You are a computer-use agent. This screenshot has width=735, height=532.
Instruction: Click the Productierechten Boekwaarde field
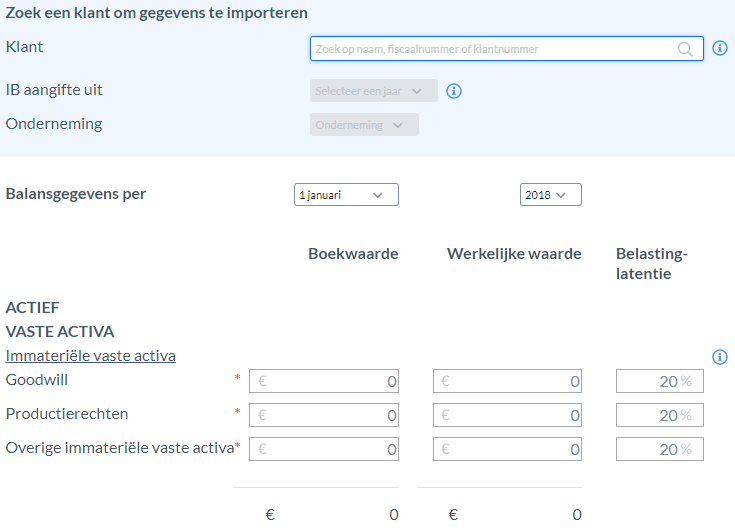(x=324, y=415)
